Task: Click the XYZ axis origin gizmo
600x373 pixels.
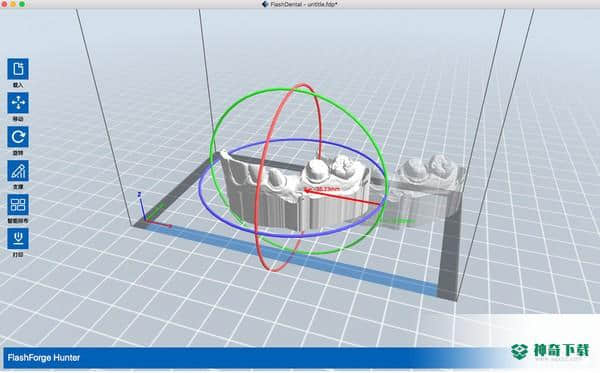Action: click(145, 214)
